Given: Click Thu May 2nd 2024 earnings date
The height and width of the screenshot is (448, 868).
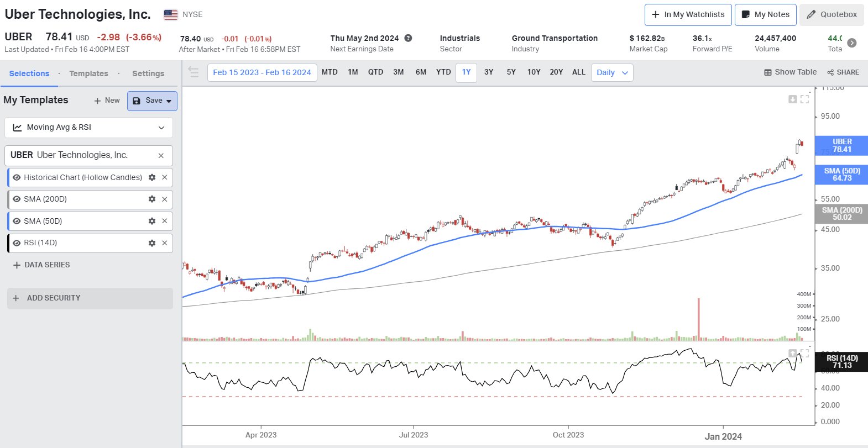Looking at the screenshot, I should coord(364,38).
